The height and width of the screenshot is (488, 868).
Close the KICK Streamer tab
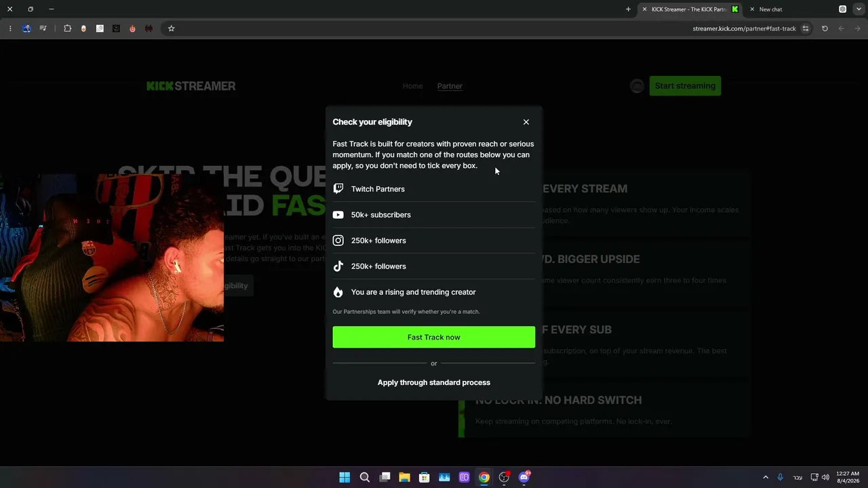pyautogui.click(x=644, y=9)
